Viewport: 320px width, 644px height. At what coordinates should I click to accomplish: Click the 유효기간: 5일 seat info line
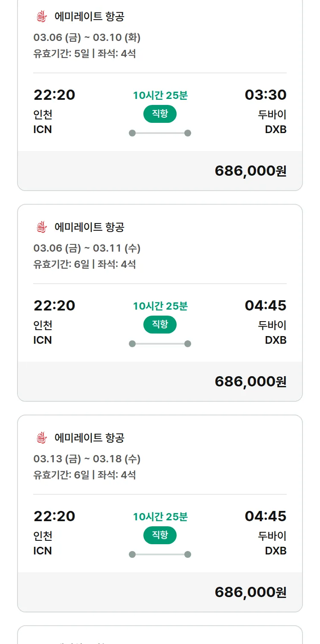coord(84,54)
